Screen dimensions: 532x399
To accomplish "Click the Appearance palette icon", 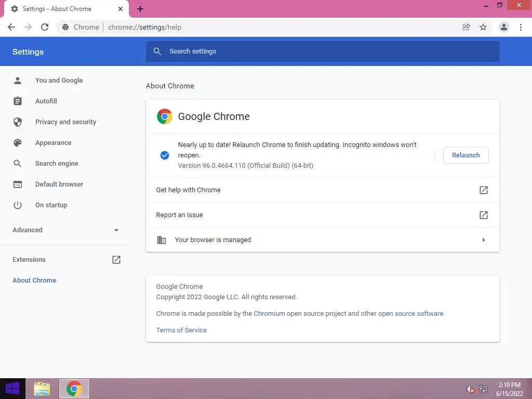I will click(18, 143).
